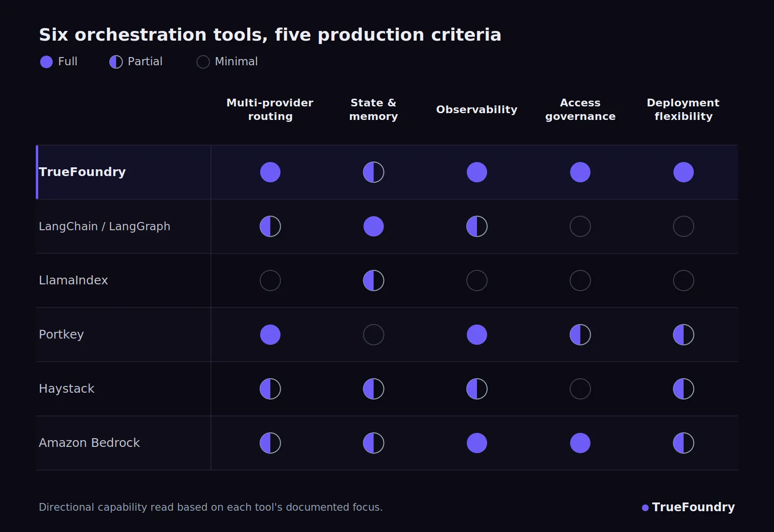
Task: Select the TrueFoundry row label
Action: coord(82,172)
